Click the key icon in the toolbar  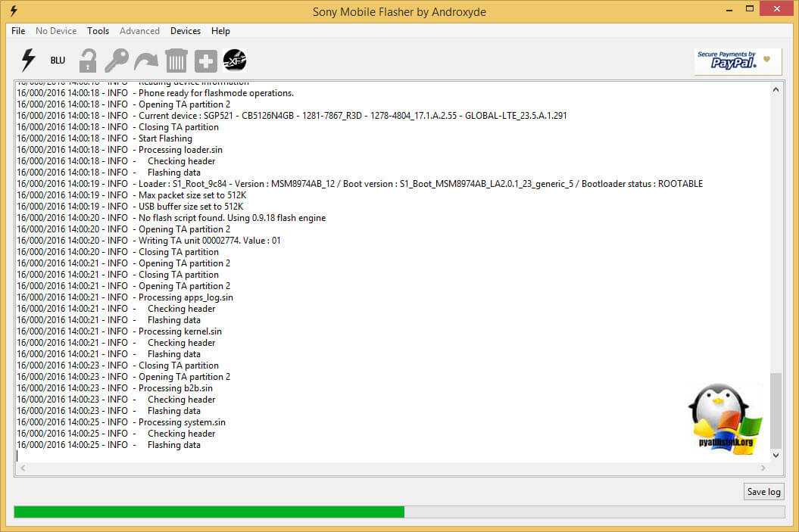pos(117,61)
